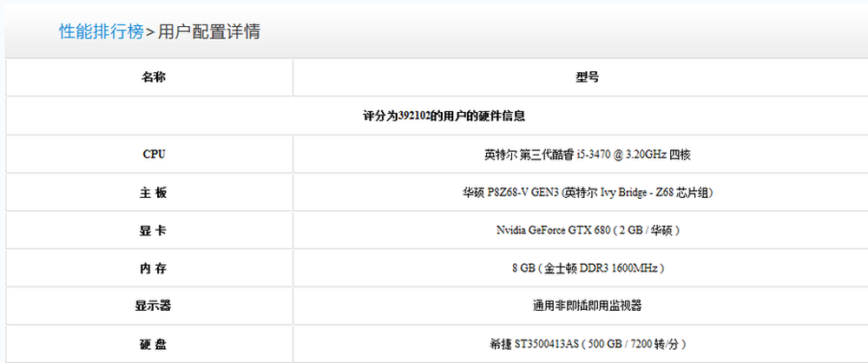Click the breadcrumb separator arrow
Image resolution: width=868 pixels, height=363 pixels.
tap(150, 33)
